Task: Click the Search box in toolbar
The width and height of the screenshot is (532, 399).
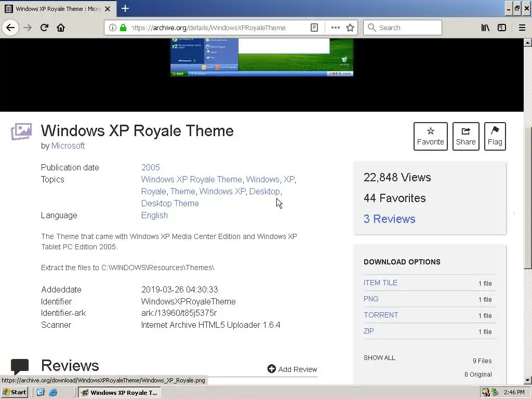Action: click(403, 28)
